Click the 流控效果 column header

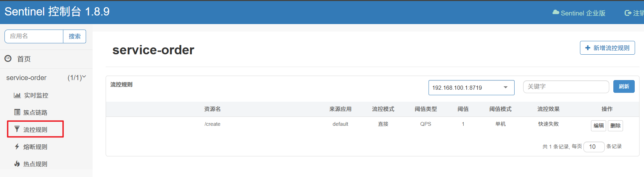[548, 109]
